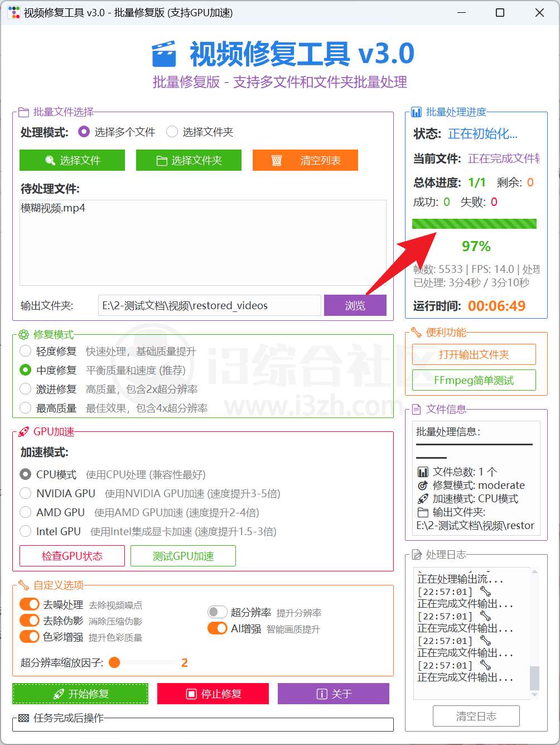Click the gear icon beside 修复模式
The width and height of the screenshot is (560, 745).
click(23, 335)
